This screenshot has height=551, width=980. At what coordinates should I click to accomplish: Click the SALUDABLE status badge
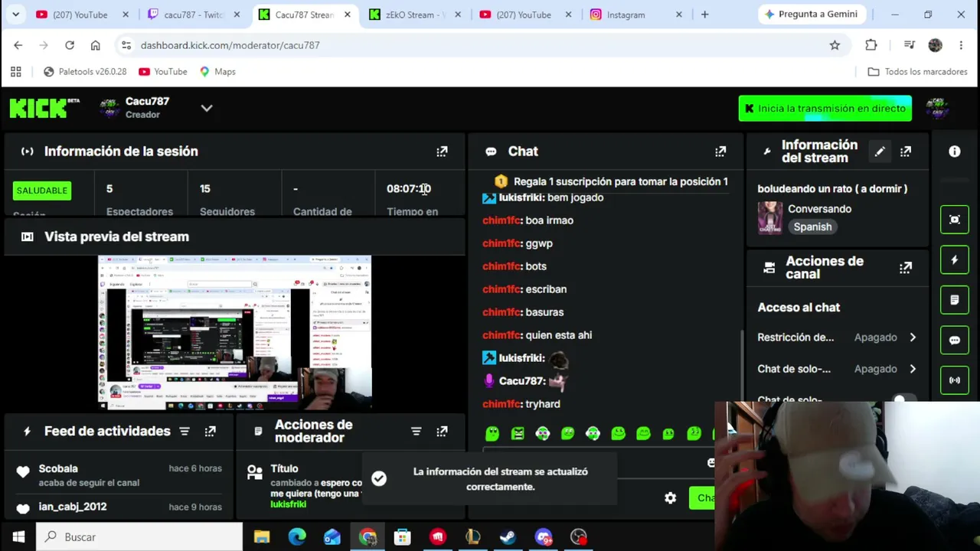[x=42, y=191]
